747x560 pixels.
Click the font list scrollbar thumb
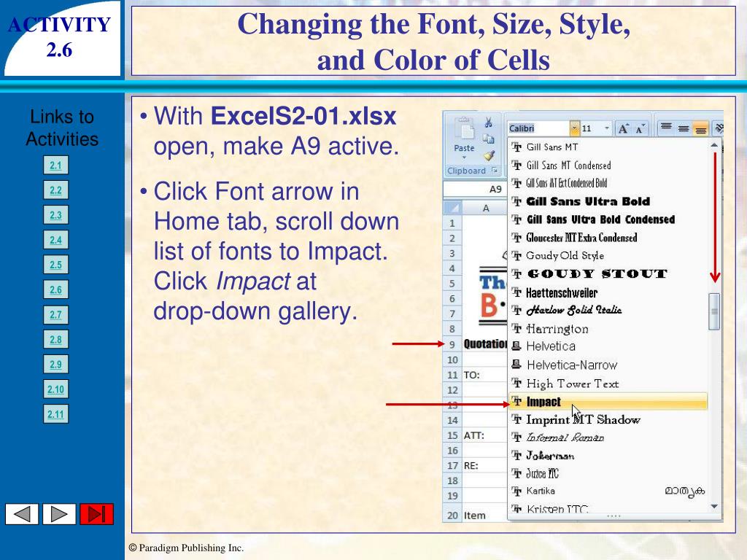coord(714,311)
